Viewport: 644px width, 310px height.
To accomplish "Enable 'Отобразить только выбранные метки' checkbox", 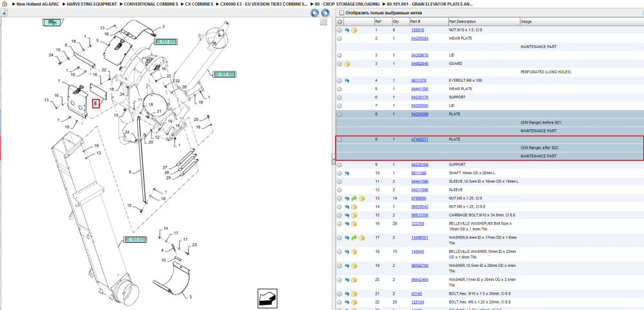I will coord(342,13).
